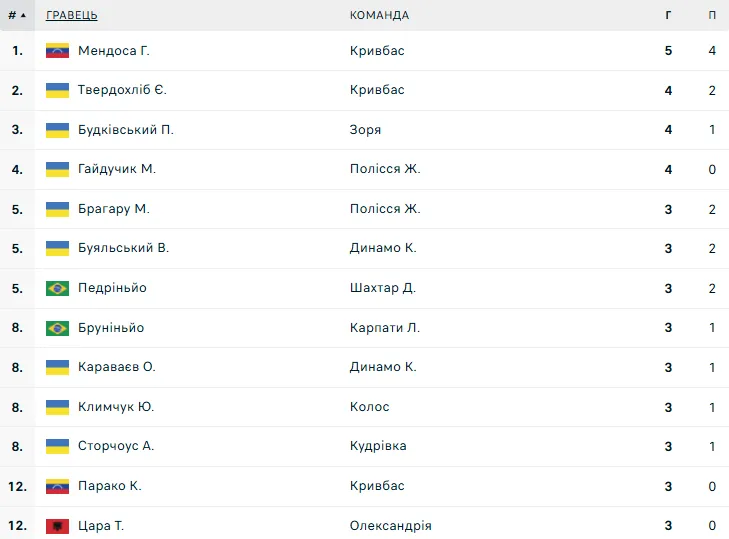
Task: Click the Ukrainian flag beside Гайдучик М.
Action: pos(57,169)
